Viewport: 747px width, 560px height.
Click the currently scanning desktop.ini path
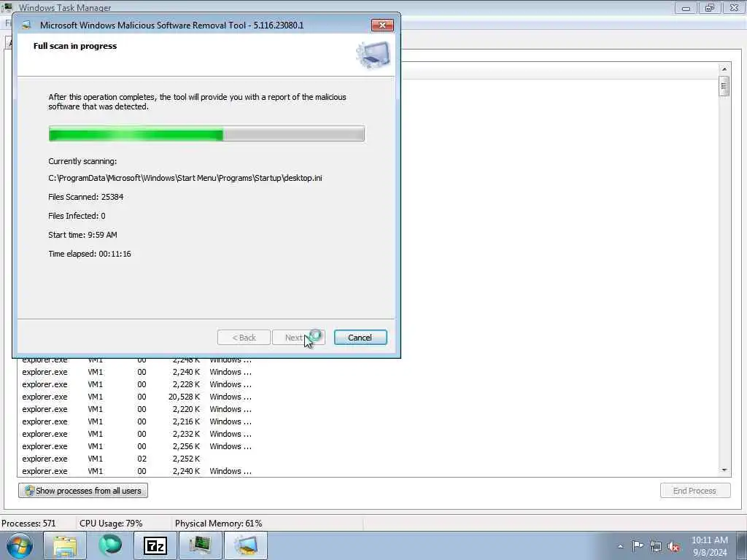(185, 178)
